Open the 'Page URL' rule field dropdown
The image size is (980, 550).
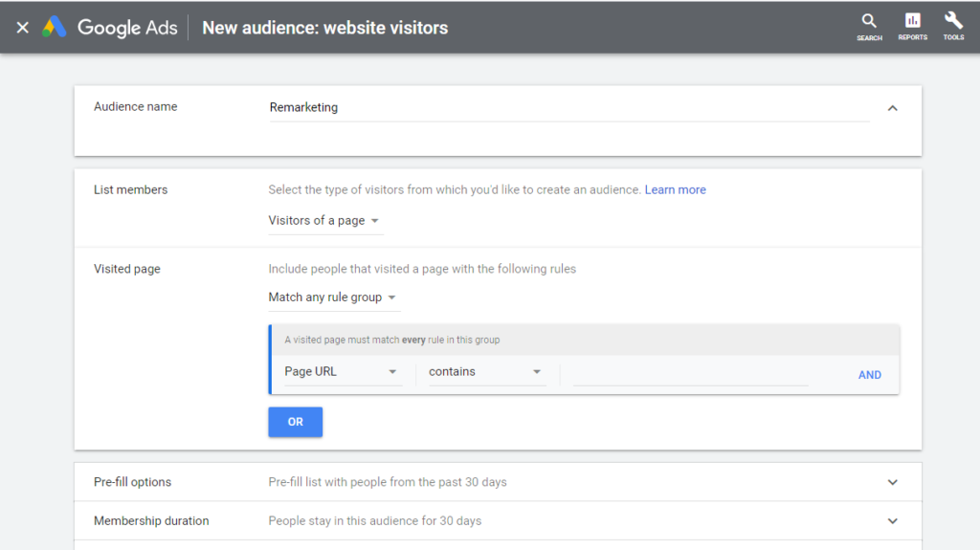(340, 372)
